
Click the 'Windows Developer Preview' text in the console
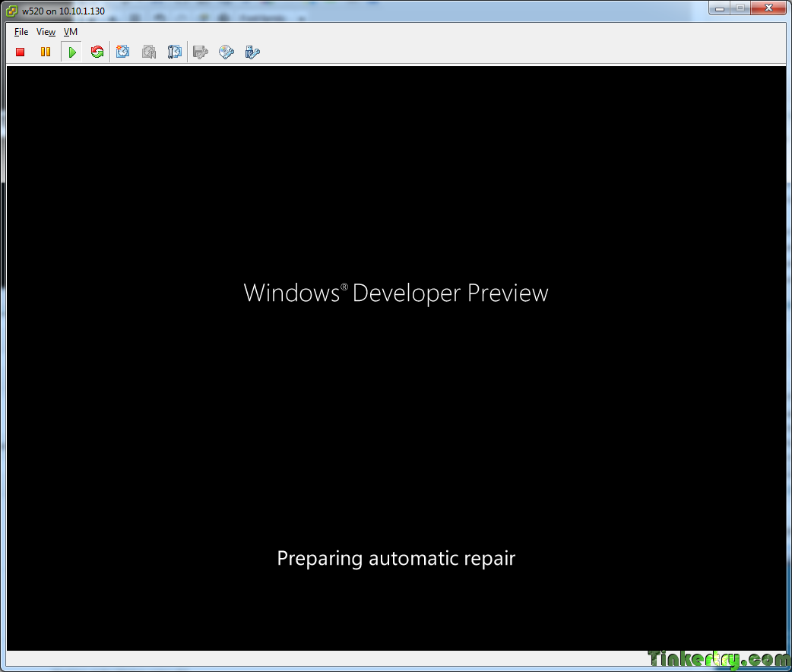[396, 293]
